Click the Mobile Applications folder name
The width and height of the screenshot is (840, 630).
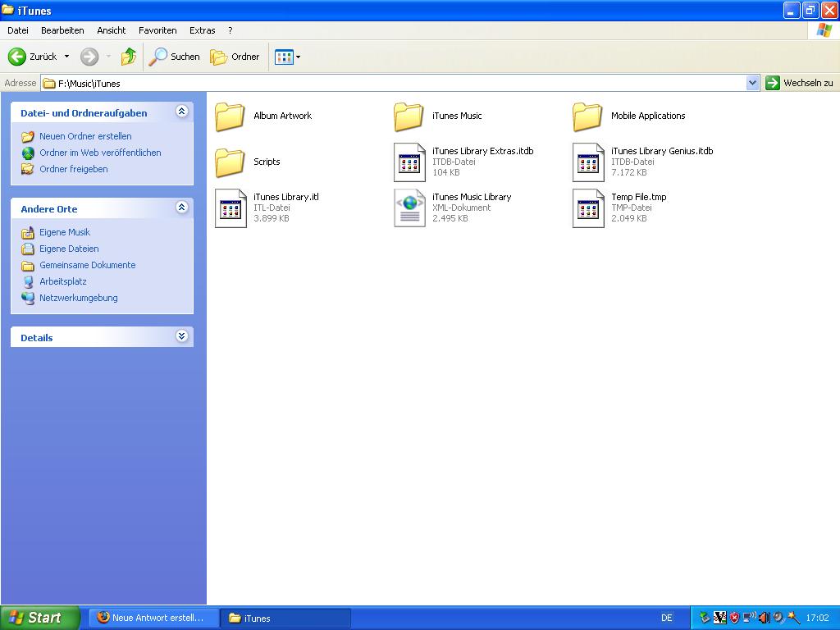[648, 116]
